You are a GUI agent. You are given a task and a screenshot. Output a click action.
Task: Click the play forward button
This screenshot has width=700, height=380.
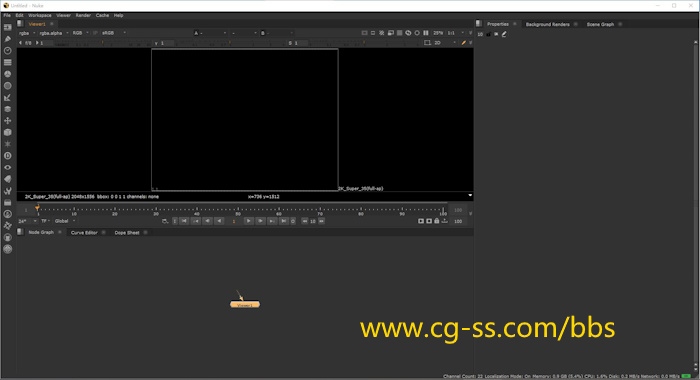tap(249, 221)
